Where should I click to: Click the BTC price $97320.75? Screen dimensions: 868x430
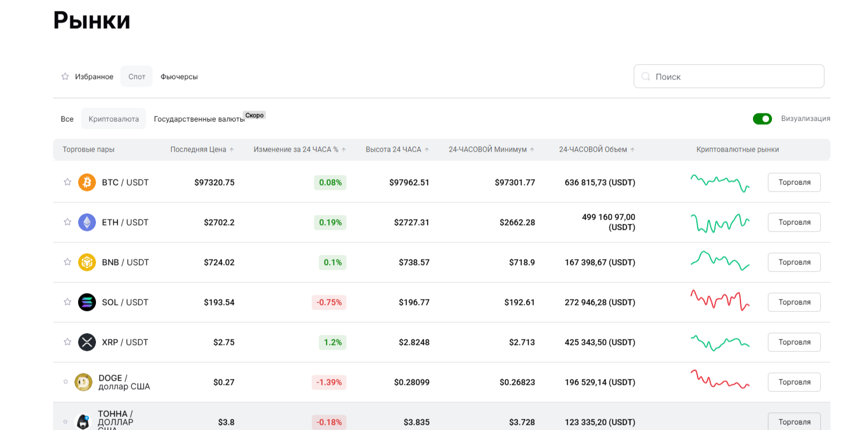click(x=215, y=182)
